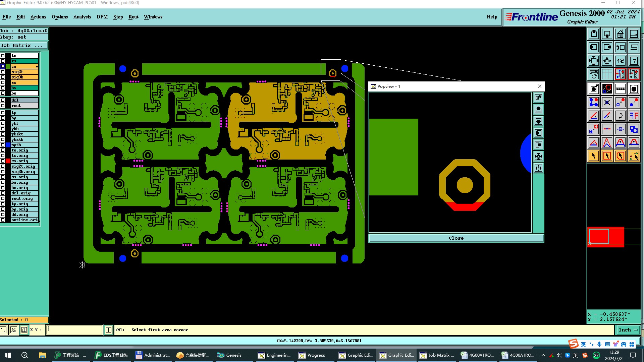Click the net selection pointer tool
Viewport: 644px width, 362px height.
tap(634, 156)
